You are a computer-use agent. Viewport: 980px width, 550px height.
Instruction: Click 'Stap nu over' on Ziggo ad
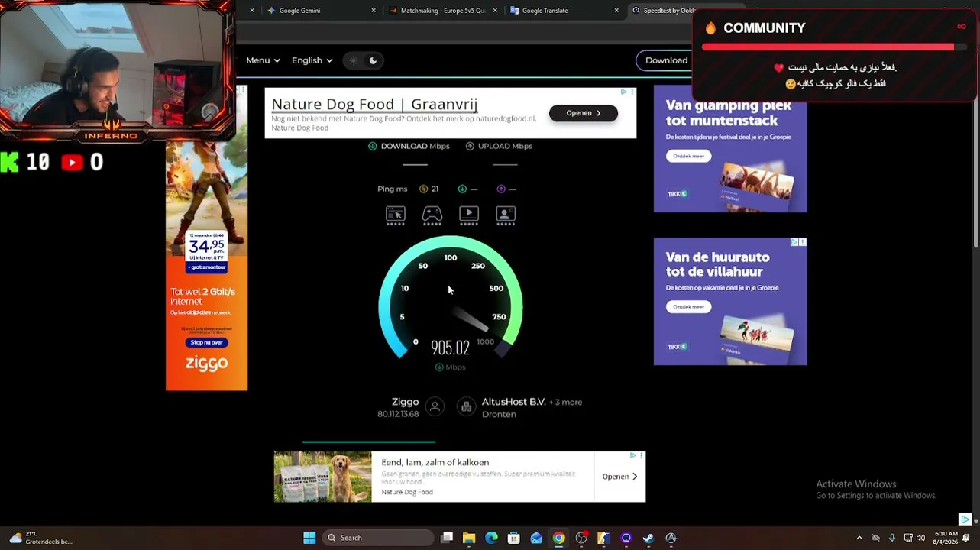point(206,342)
